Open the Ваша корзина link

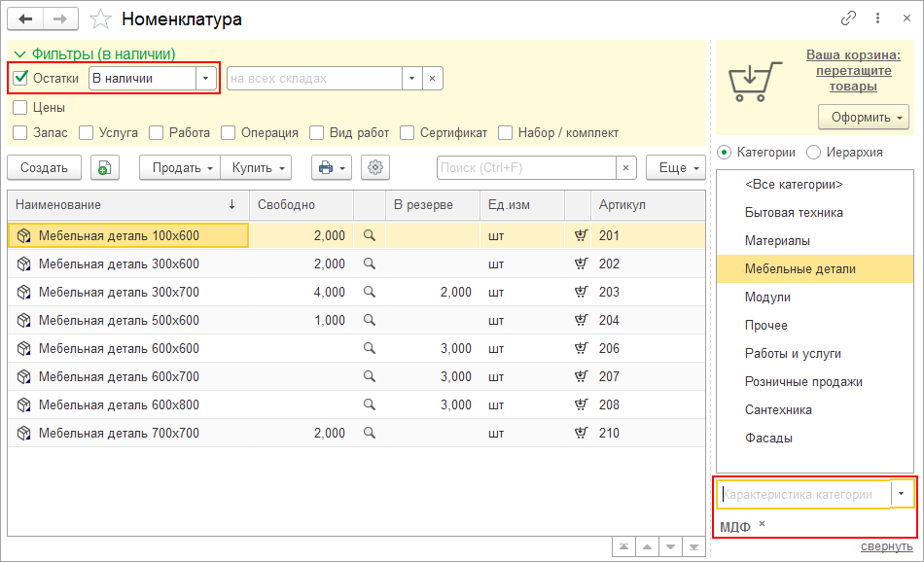click(x=853, y=71)
